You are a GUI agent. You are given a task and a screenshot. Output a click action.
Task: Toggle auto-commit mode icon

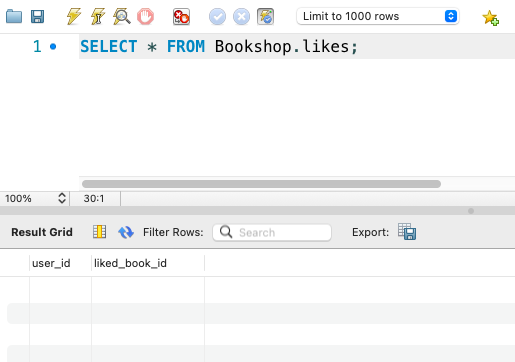click(266, 17)
